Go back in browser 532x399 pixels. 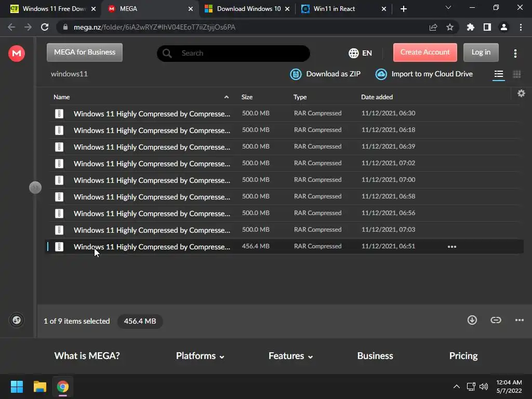(11, 27)
